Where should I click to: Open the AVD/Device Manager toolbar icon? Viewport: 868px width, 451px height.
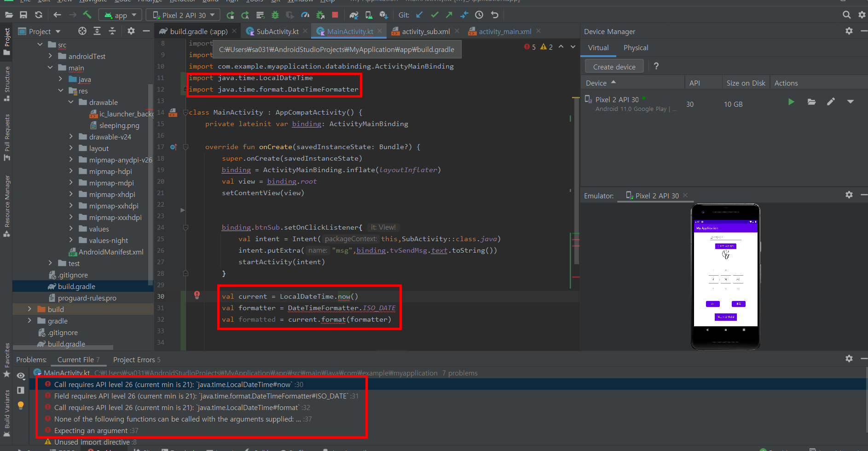[369, 15]
